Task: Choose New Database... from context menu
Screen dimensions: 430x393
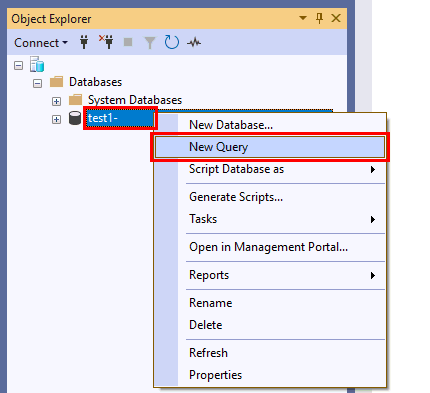Action: pyautogui.click(x=270, y=125)
